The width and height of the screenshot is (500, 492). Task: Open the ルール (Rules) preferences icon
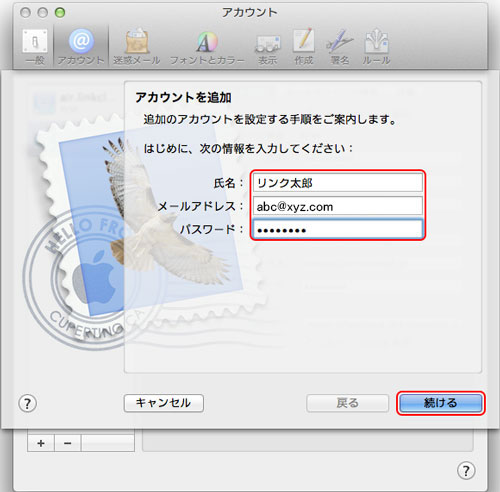click(376, 46)
